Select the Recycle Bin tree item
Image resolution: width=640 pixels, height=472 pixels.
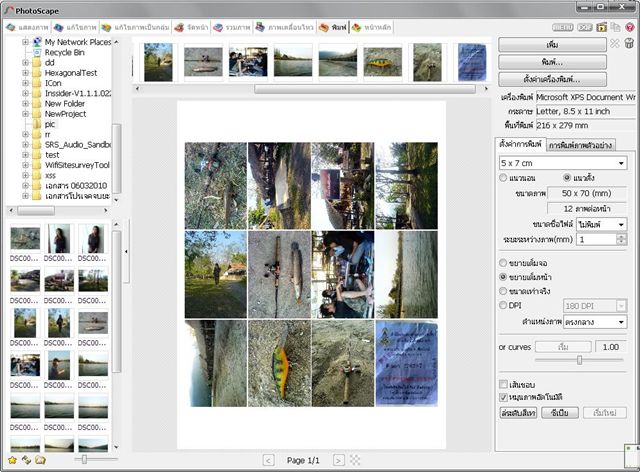click(x=64, y=52)
